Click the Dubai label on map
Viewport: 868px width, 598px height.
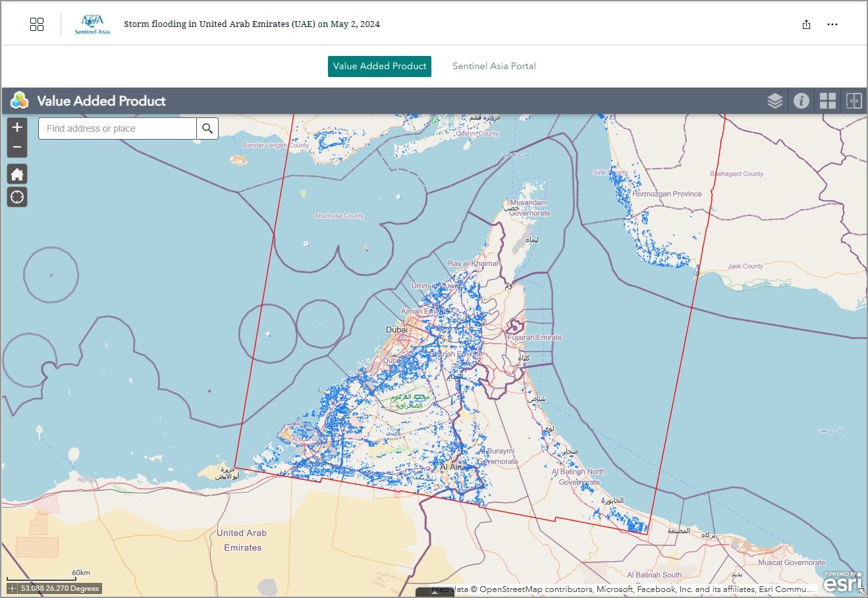396,329
